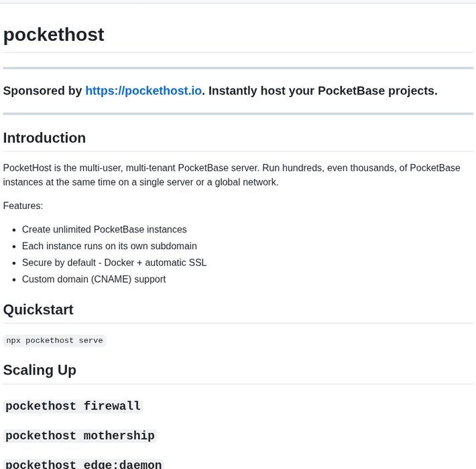This screenshot has width=476, height=469.
Task: Click the horizontal rule above Introduction
Action: pyautogui.click(x=238, y=114)
